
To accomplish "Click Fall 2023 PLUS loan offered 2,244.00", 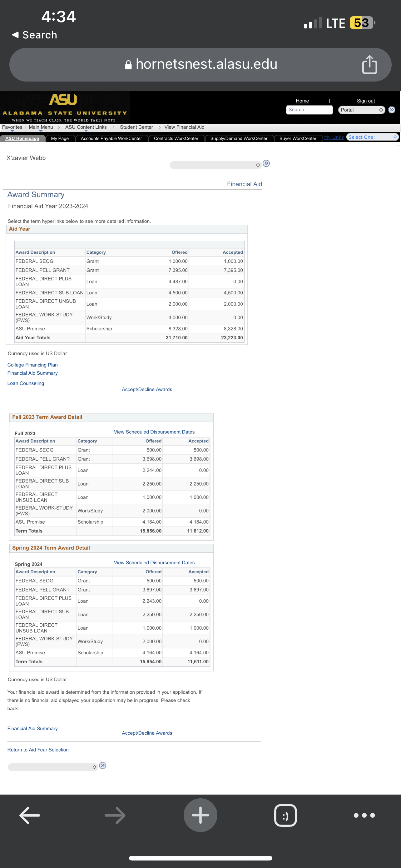I will coord(152,470).
